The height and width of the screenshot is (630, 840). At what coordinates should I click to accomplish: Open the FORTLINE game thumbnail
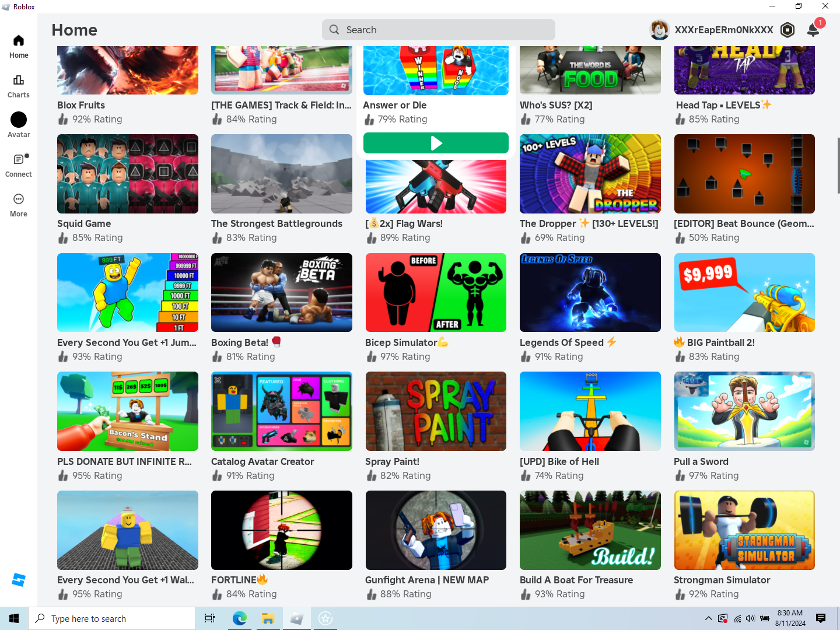[282, 530]
